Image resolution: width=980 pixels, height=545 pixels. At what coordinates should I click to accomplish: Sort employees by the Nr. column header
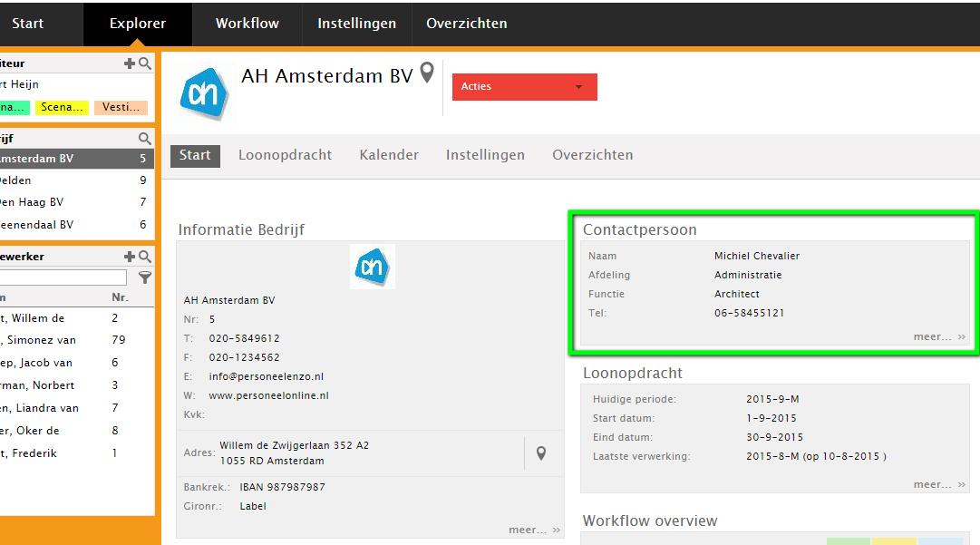[120, 297]
